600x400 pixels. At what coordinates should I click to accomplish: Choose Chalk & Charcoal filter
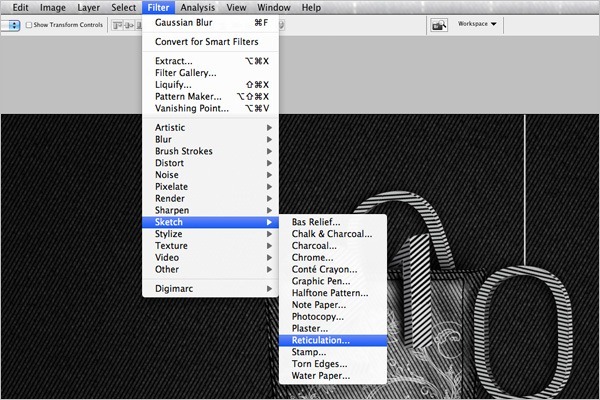[333, 234]
